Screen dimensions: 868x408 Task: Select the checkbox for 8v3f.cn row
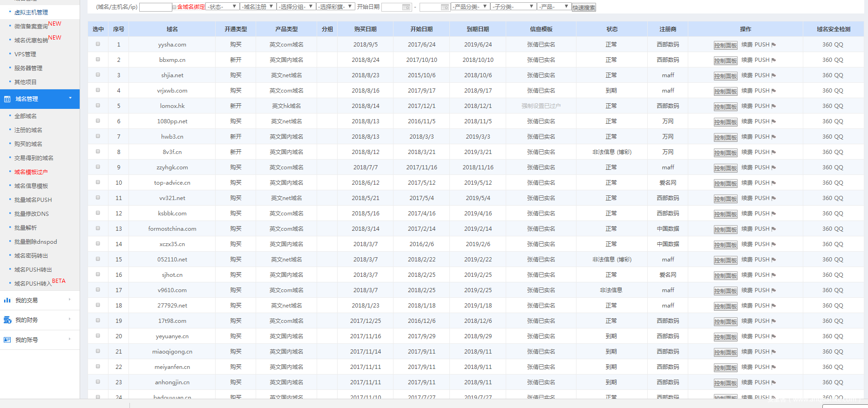pos(98,152)
